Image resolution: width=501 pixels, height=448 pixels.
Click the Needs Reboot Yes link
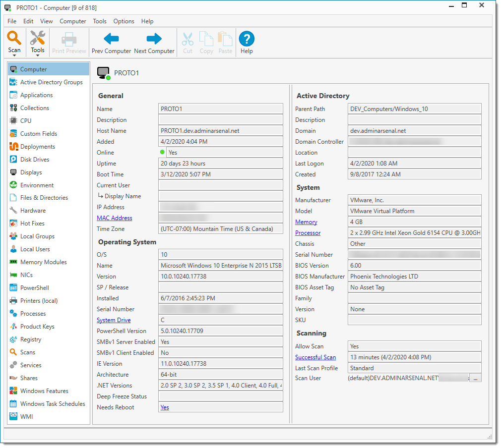tap(165, 407)
